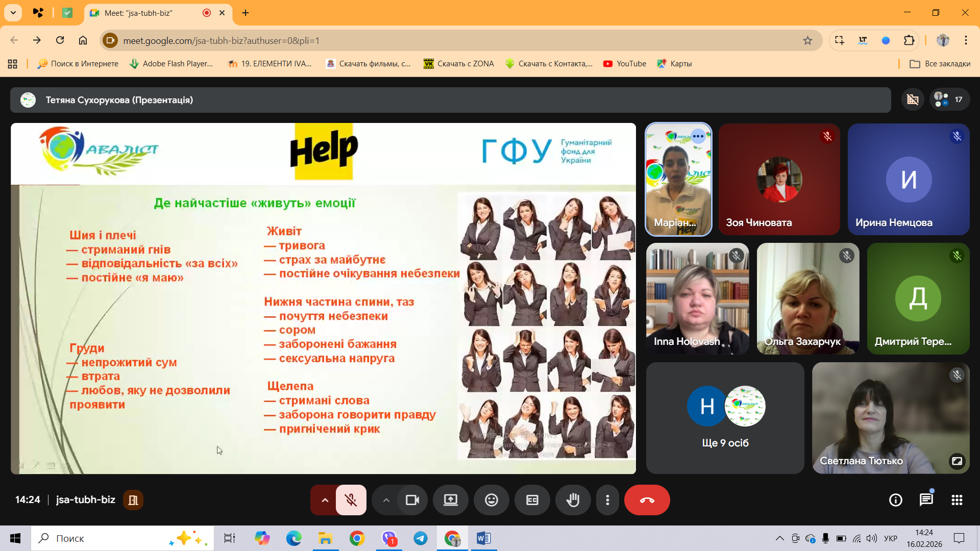Open a new browser tab

(x=246, y=13)
